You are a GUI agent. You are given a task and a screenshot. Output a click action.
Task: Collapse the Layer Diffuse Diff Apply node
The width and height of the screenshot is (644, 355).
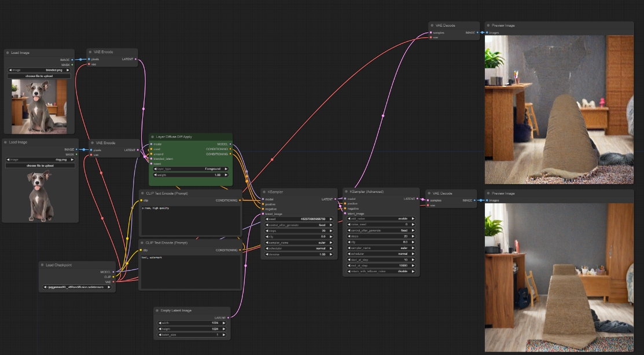pos(152,137)
